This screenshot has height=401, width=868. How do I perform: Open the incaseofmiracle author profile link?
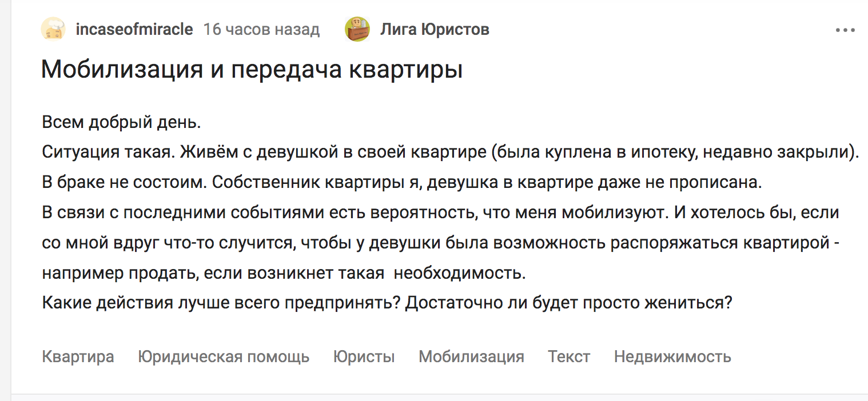pos(134,29)
